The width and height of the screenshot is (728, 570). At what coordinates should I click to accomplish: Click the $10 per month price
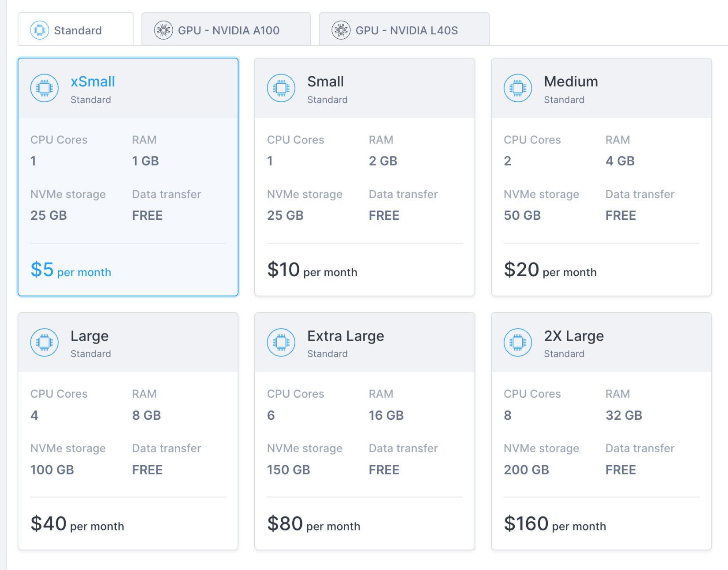point(312,270)
